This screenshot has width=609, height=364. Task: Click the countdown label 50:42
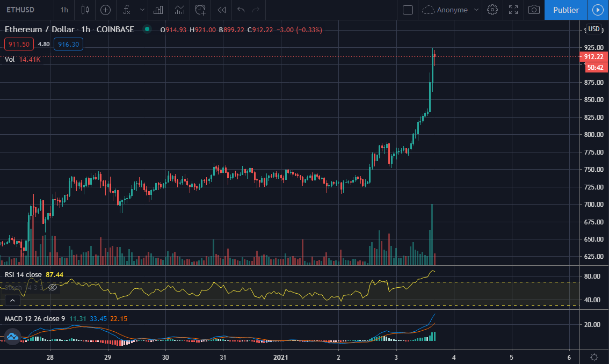[595, 68]
